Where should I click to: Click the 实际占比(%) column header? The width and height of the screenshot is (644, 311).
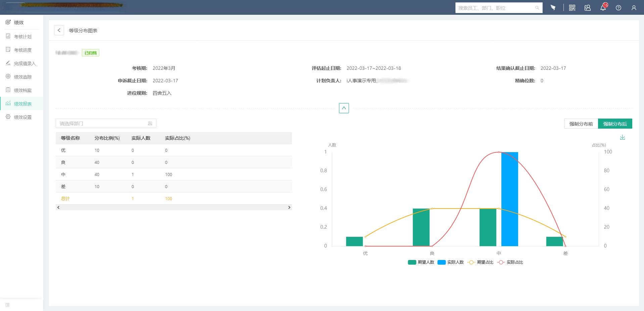click(178, 138)
